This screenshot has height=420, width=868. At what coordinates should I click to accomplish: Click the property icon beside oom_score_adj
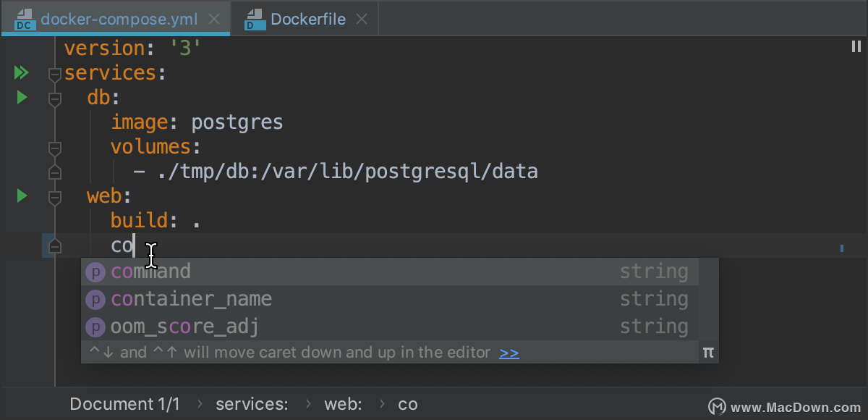[x=95, y=327]
